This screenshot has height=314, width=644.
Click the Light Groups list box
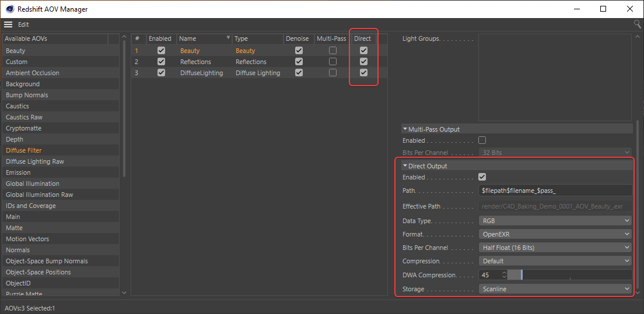pyautogui.click(x=555, y=77)
